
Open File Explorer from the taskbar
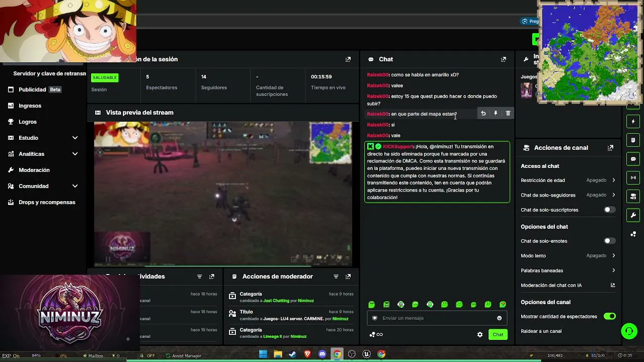coord(278,354)
